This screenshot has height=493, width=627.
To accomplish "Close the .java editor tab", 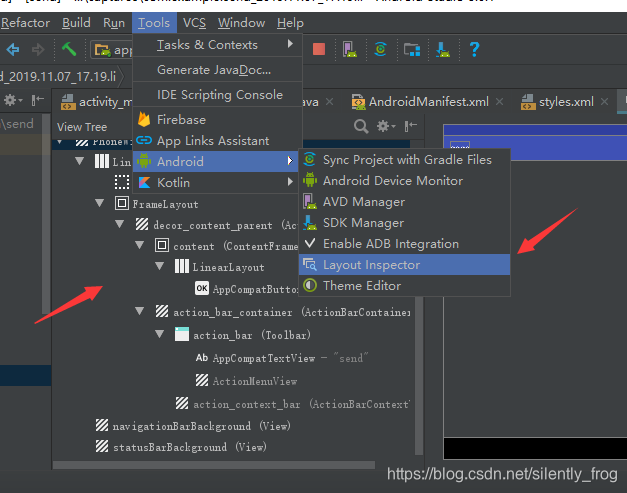I will pos(329,102).
